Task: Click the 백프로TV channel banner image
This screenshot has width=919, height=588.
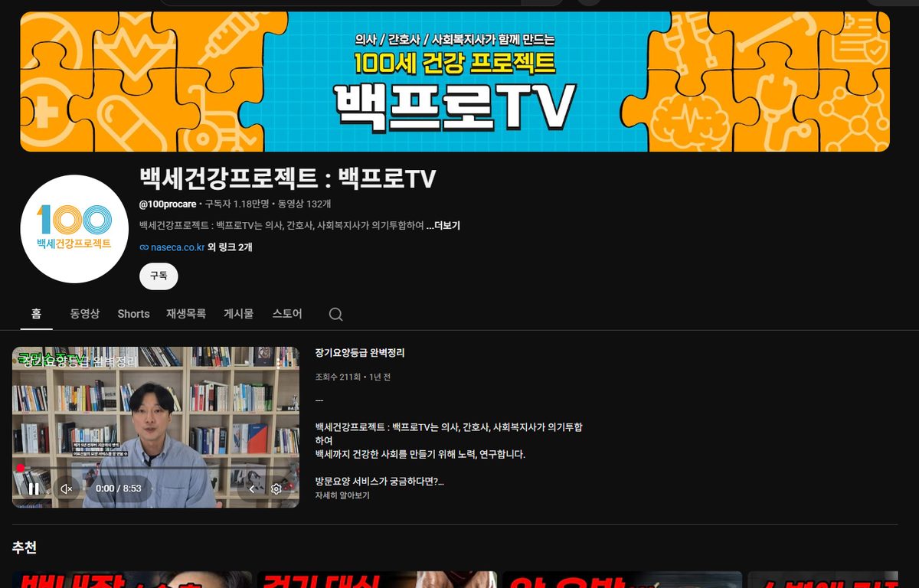Action: click(x=455, y=81)
